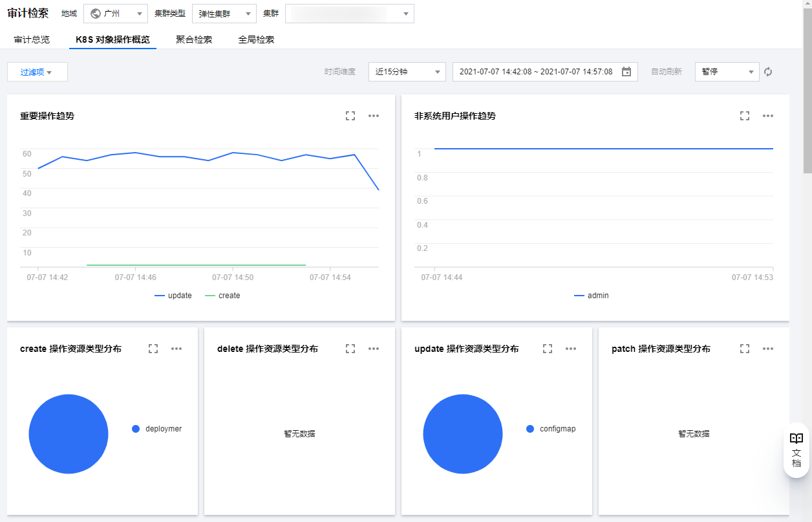
Task: Expand fullscreen for 重要操作趋势 chart
Action: 350,116
